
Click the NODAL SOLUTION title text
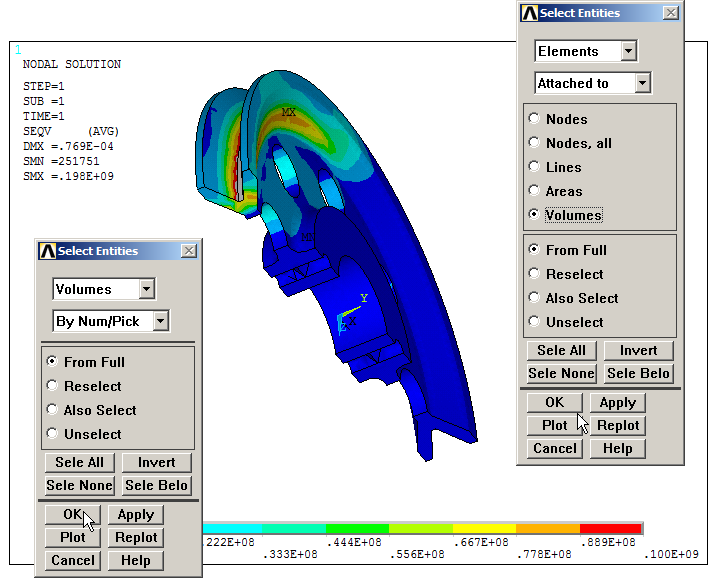coord(72,64)
